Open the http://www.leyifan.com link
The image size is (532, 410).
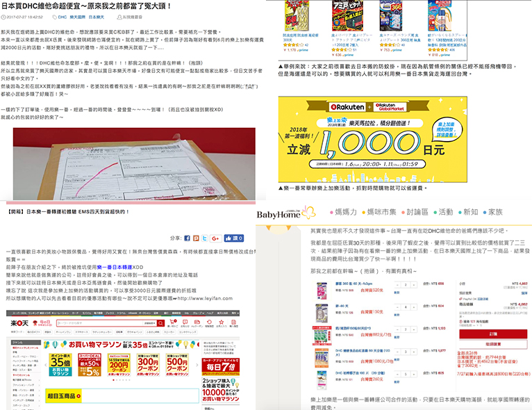(205, 298)
